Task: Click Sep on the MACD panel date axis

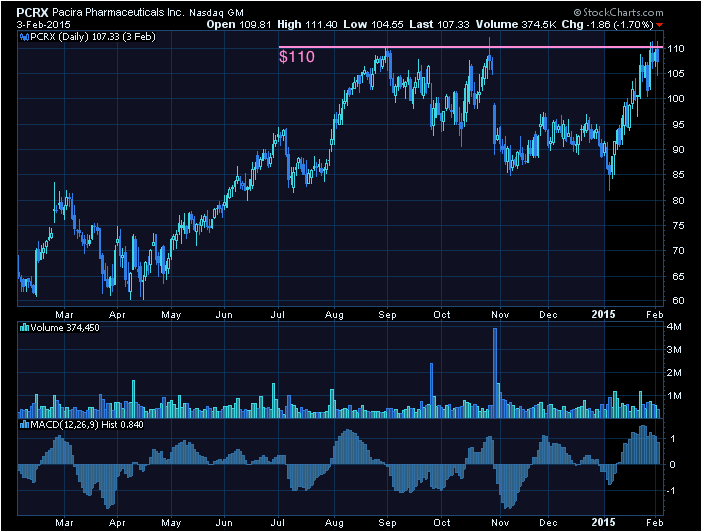Action: coord(387,523)
